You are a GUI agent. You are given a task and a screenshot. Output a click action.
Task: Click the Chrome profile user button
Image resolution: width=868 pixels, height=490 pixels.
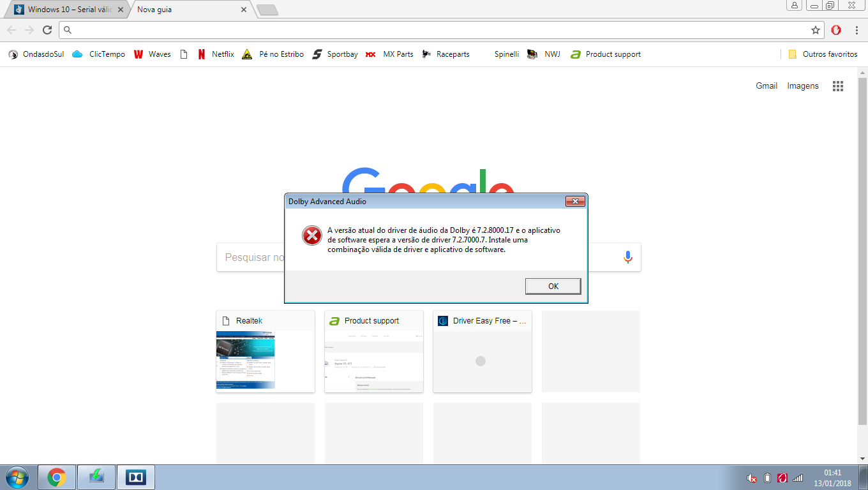795,5
